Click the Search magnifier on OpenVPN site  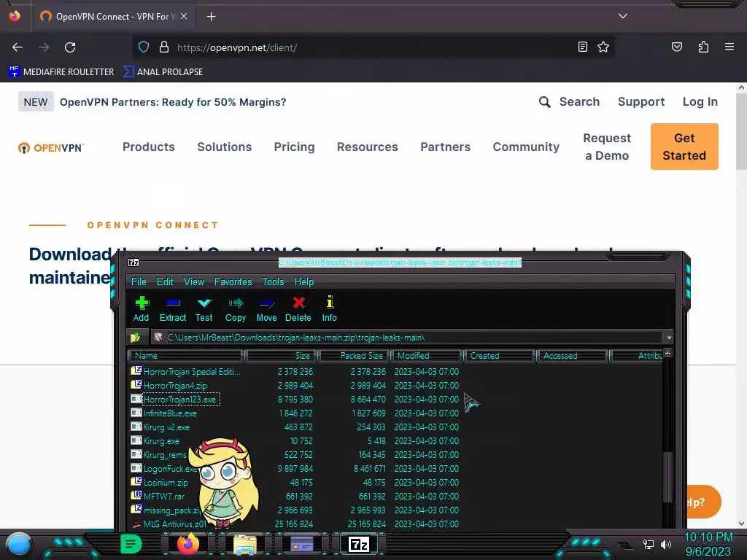[544, 102]
